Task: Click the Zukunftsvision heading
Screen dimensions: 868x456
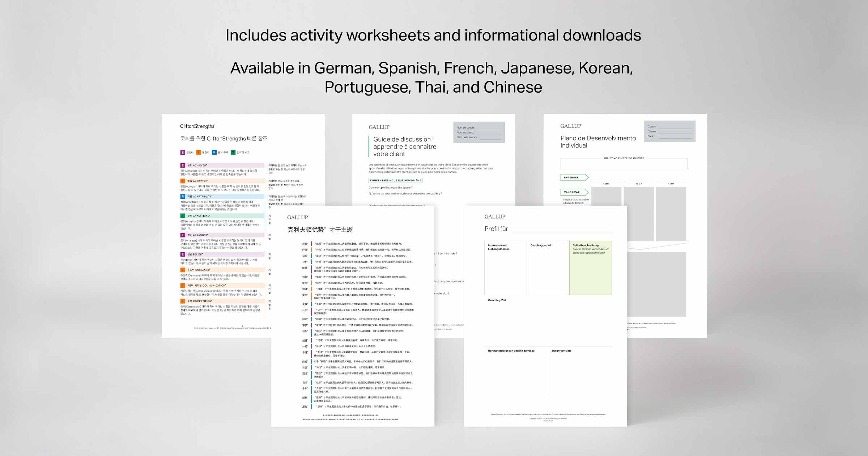Action: (561, 351)
